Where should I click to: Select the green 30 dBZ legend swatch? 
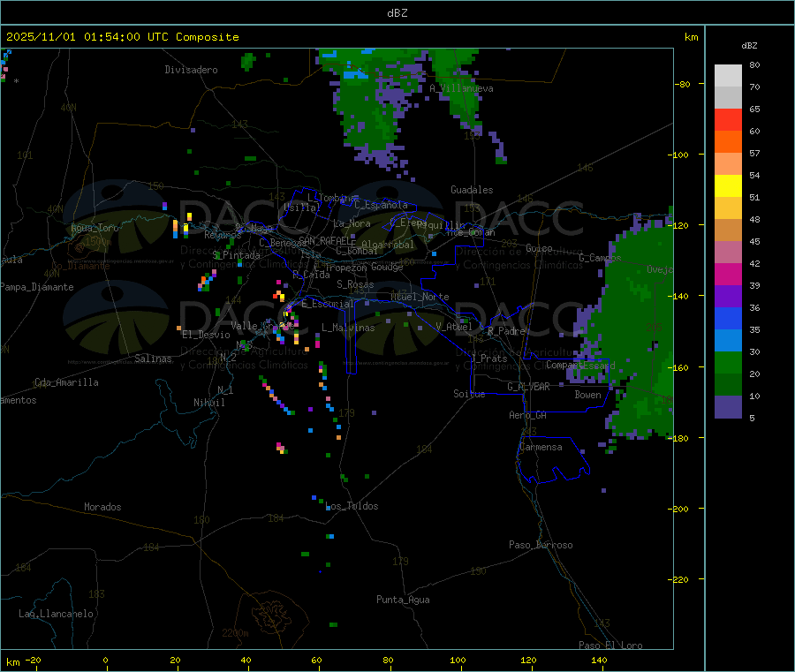(728, 362)
